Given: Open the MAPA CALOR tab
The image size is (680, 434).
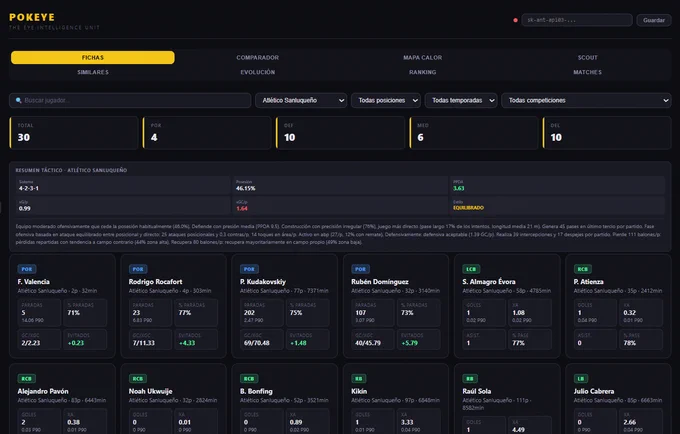Looking at the screenshot, I should tap(422, 57).
